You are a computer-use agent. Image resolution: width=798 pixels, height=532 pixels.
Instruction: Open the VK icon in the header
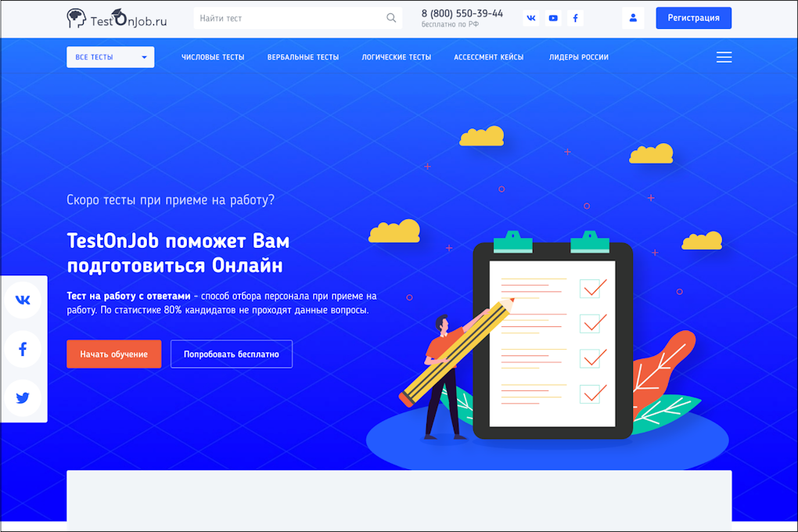click(530, 18)
